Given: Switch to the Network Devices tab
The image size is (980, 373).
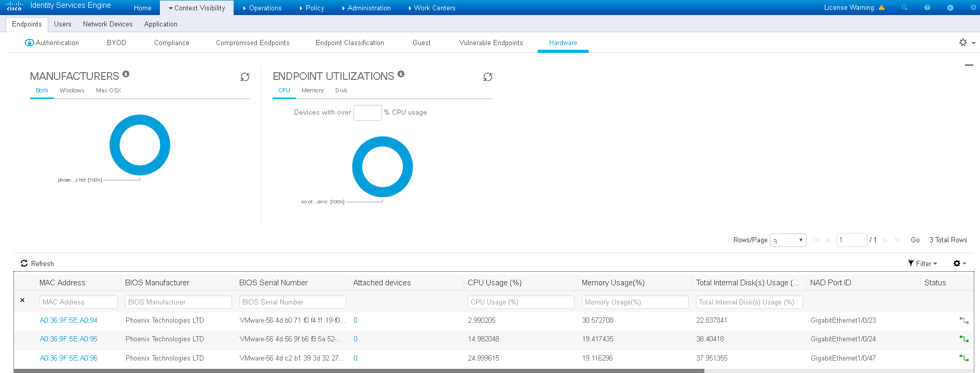Looking at the screenshot, I should tap(108, 24).
